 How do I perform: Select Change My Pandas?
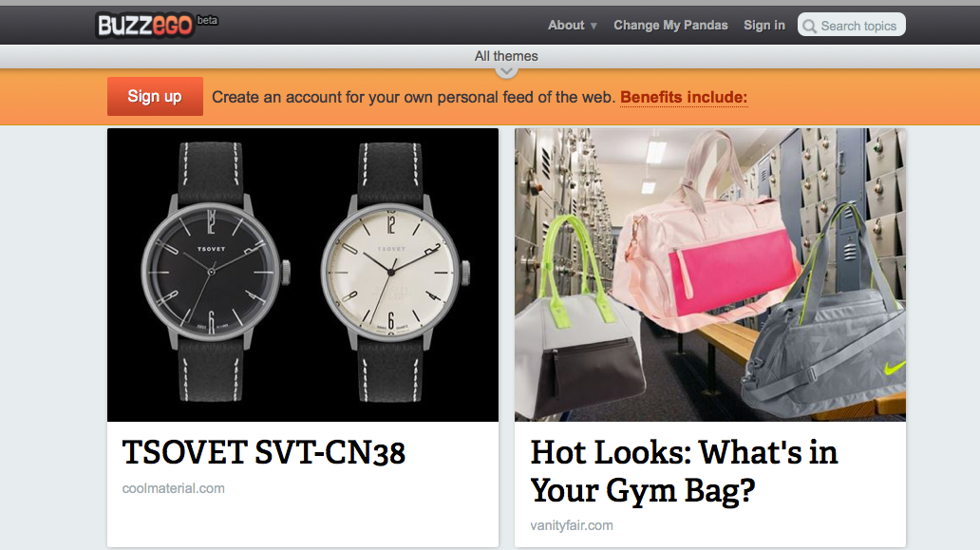pos(670,25)
